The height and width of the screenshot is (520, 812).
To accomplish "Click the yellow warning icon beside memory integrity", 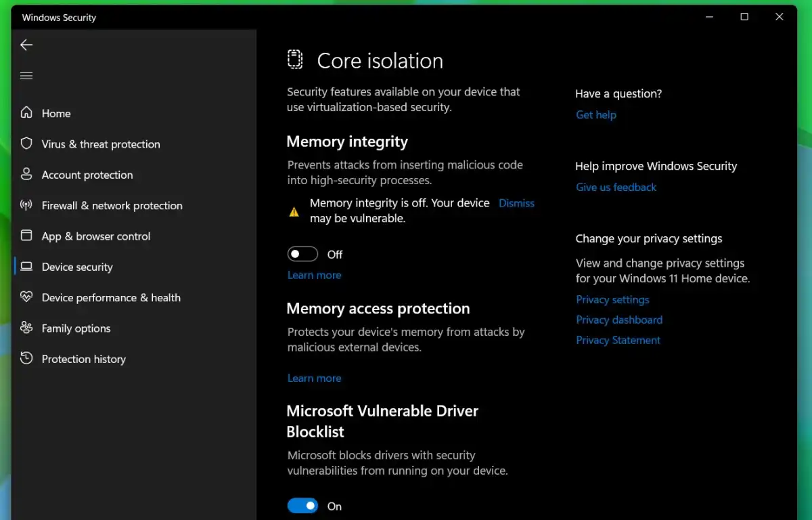I will [x=294, y=211].
